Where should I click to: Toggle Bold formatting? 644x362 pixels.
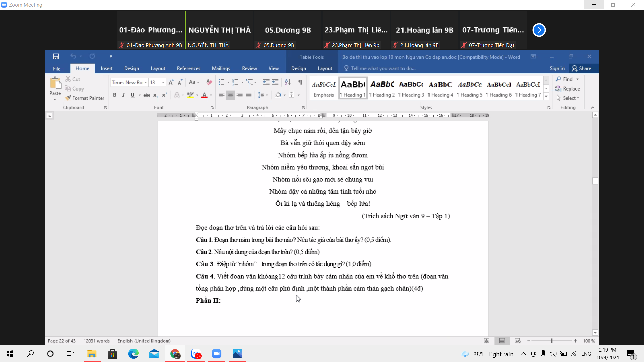coord(115,95)
